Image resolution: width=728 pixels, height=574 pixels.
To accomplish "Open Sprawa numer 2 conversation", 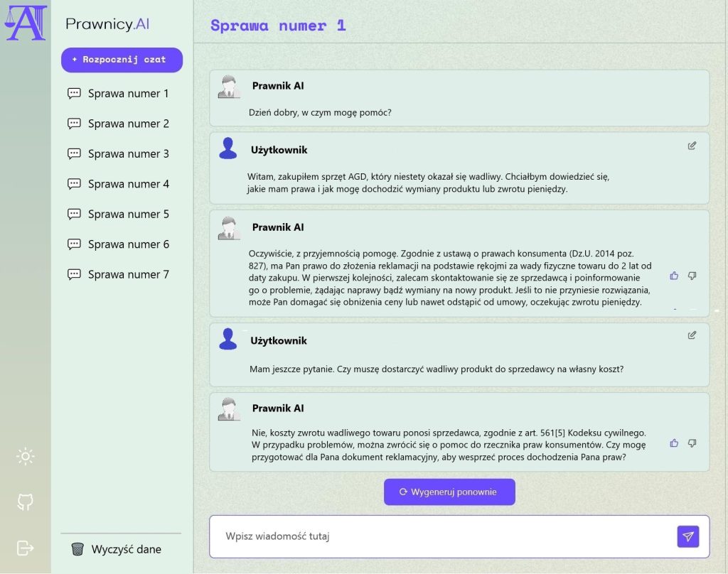I will click(119, 124).
